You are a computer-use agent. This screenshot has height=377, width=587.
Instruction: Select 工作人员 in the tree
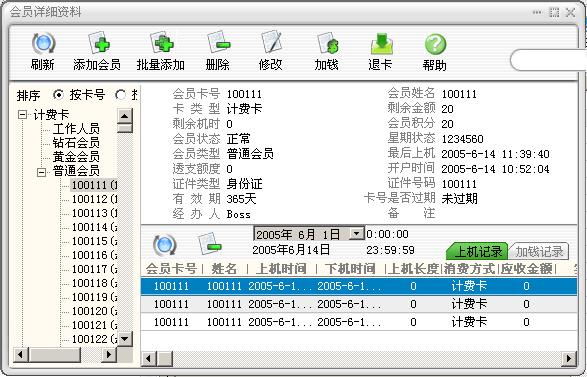tap(76, 128)
